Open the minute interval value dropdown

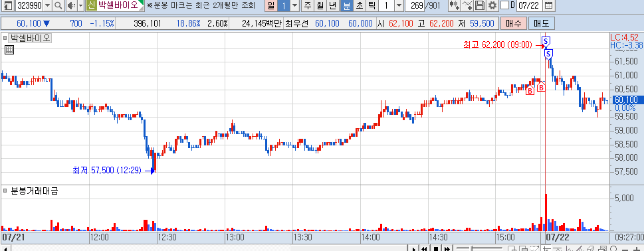point(399,6)
